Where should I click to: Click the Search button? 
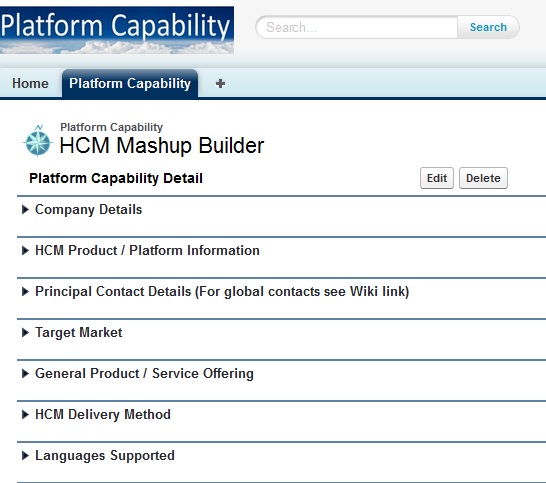coord(488,27)
